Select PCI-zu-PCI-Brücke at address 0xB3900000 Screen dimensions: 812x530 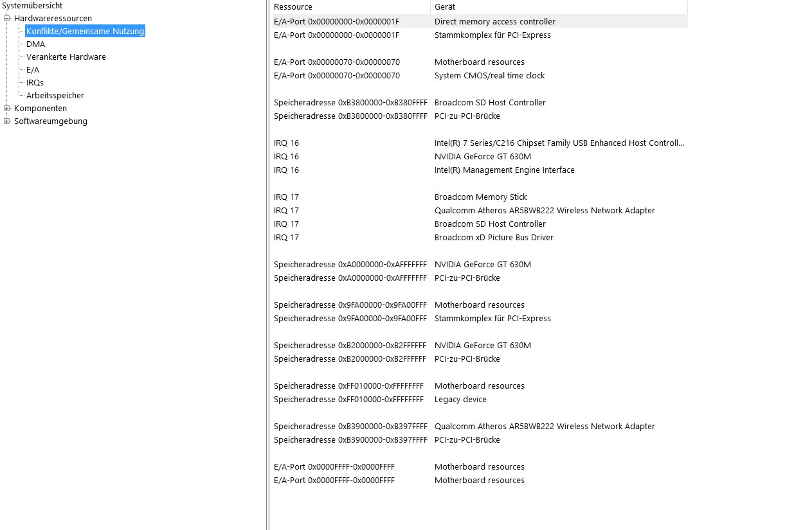click(x=480, y=440)
